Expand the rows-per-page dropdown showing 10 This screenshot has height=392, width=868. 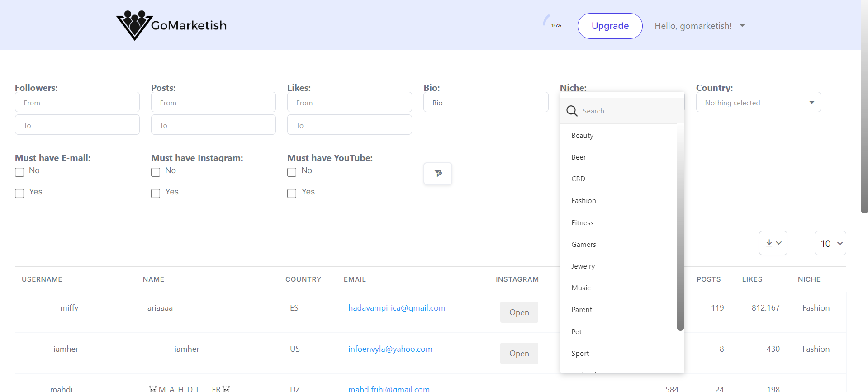point(830,243)
